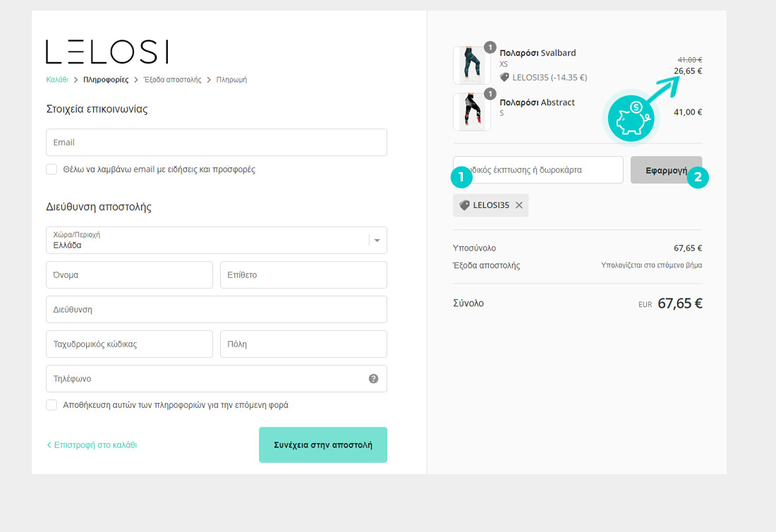776x532 pixels.
Task: Click the tag icon in the LELOSI35 chip
Action: [464, 205]
